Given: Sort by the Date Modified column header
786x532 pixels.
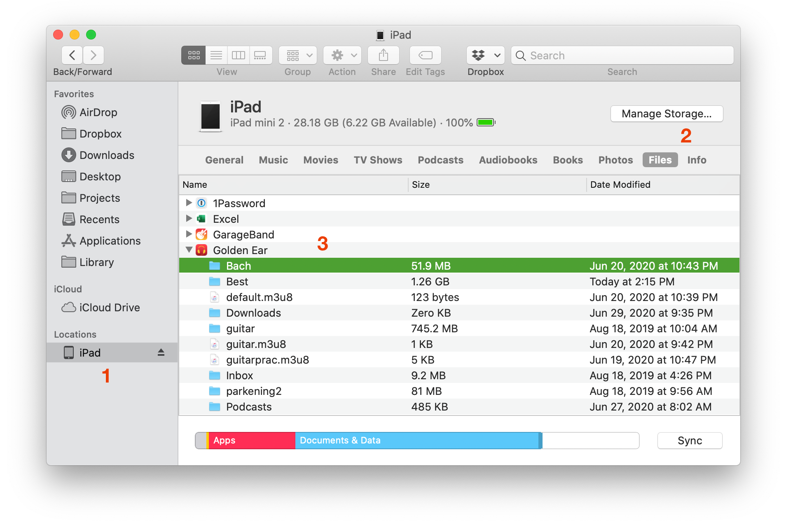Looking at the screenshot, I should 663,184.
